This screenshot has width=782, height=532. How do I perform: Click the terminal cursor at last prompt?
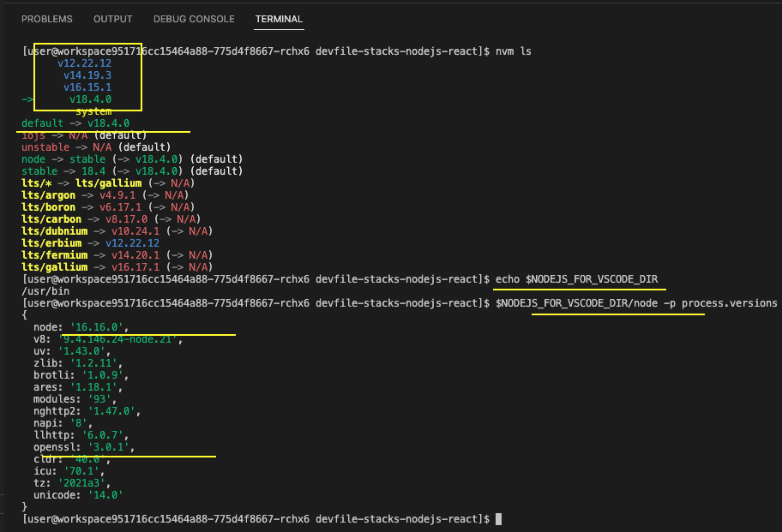click(498, 519)
